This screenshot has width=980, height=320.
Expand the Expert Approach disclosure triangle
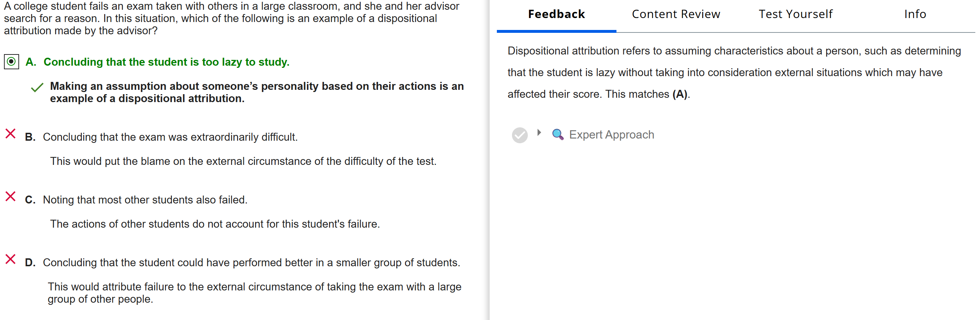[539, 132]
